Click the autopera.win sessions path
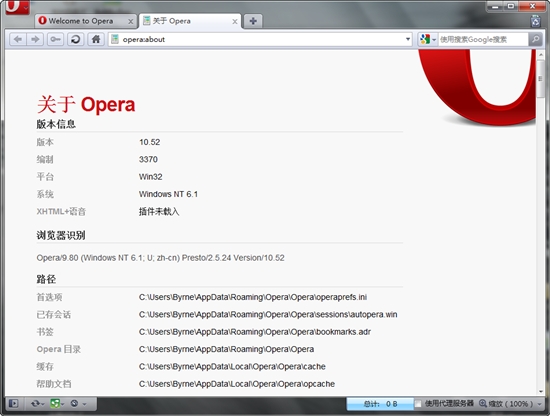 click(x=268, y=314)
